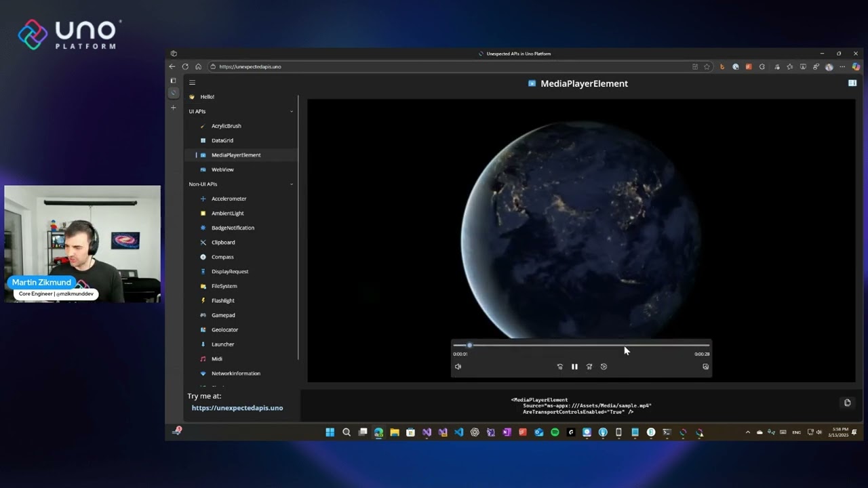
Task: Open BadgeNotification sample
Action: click(x=242, y=228)
